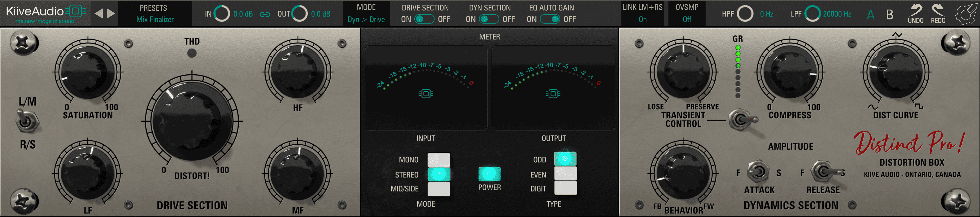
Task: Click the Distinct Pro! logo
Action: (909, 143)
